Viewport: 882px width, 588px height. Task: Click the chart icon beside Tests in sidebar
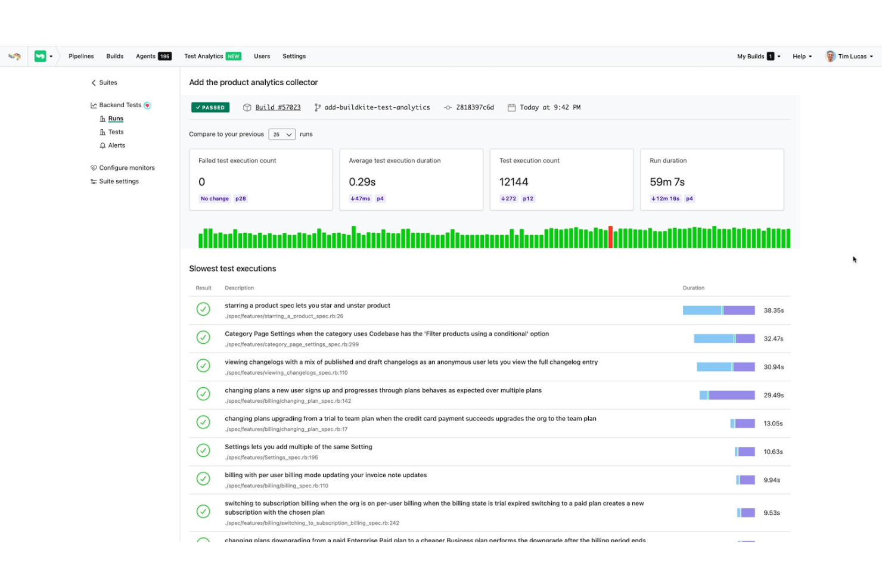click(102, 132)
